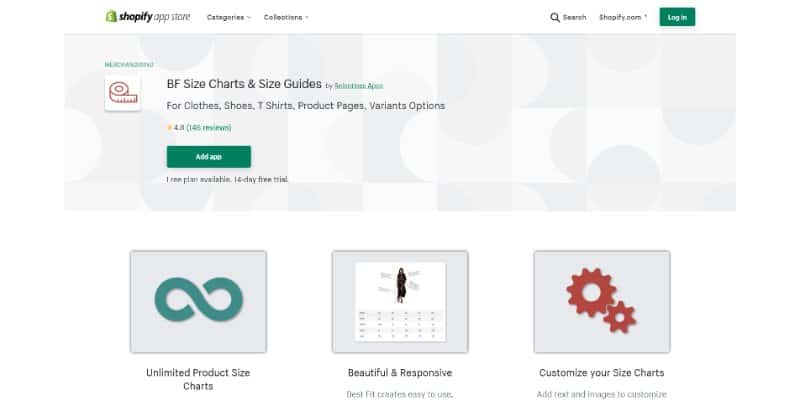Click the Add app button
The width and height of the screenshot is (800, 401).
[x=209, y=157]
